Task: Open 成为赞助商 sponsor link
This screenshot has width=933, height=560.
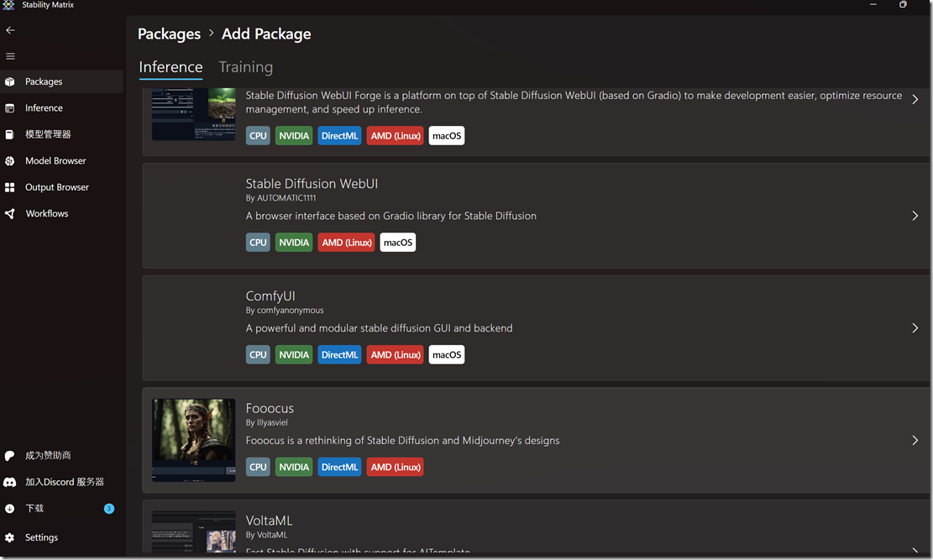Action: pos(62,456)
